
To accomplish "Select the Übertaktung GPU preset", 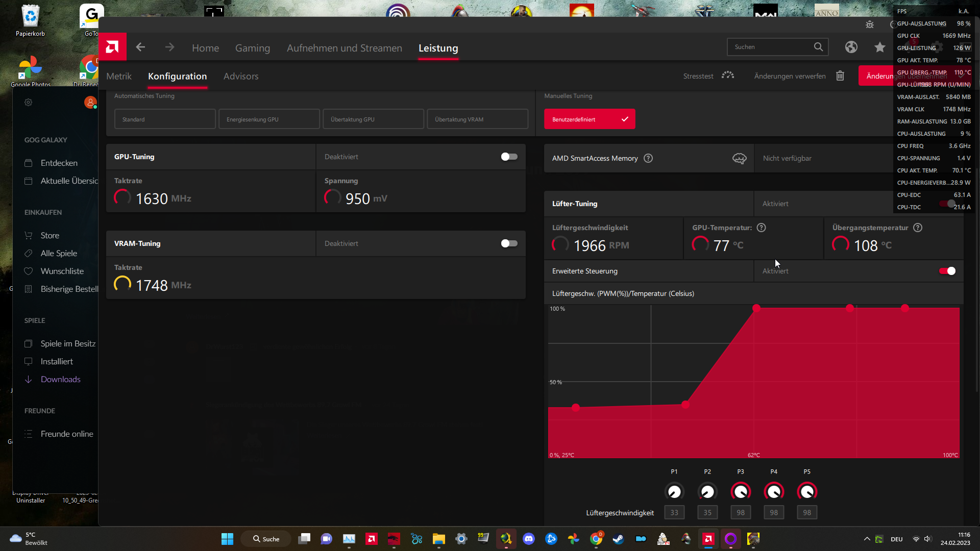I will point(373,119).
